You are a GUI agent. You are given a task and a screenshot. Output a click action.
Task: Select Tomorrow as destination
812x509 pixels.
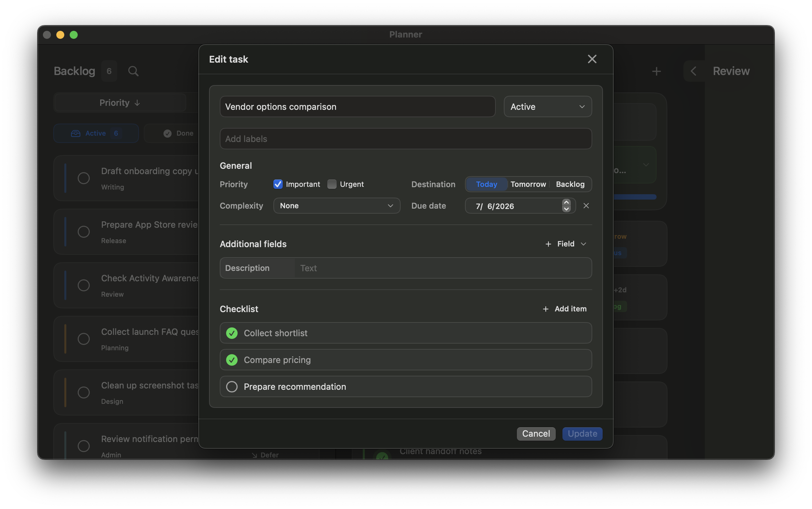coord(528,184)
